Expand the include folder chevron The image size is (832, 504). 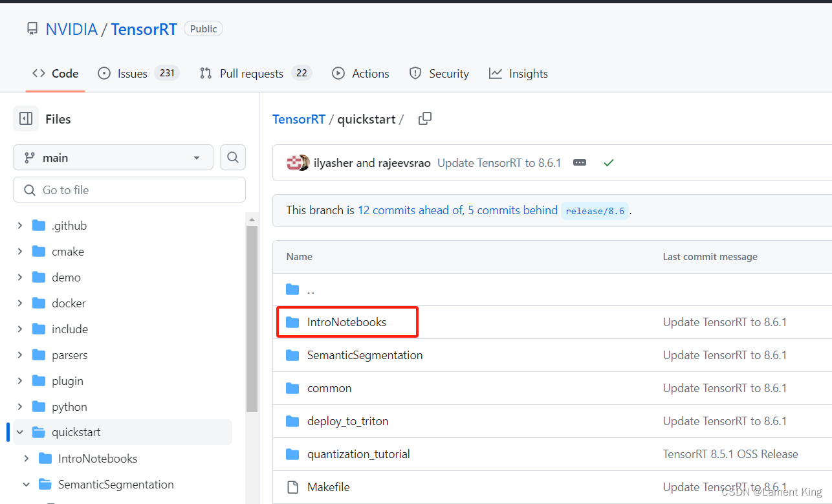20,329
